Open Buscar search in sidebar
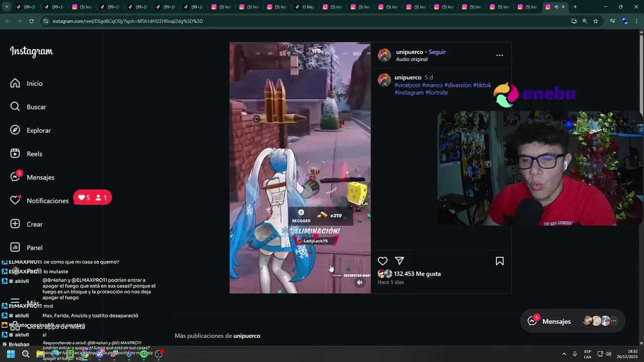644x362 pixels. 36,107
